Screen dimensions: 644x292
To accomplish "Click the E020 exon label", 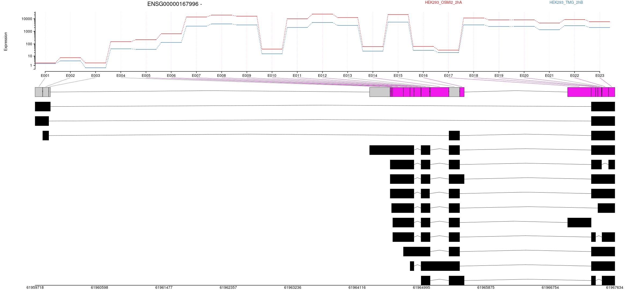I will [524, 76].
